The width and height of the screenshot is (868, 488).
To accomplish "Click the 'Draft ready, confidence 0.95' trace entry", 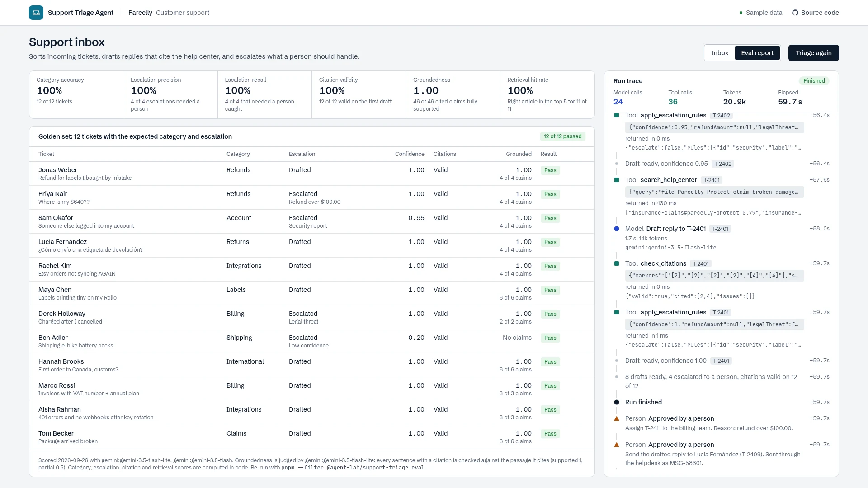I will click(x=666, y=164).
